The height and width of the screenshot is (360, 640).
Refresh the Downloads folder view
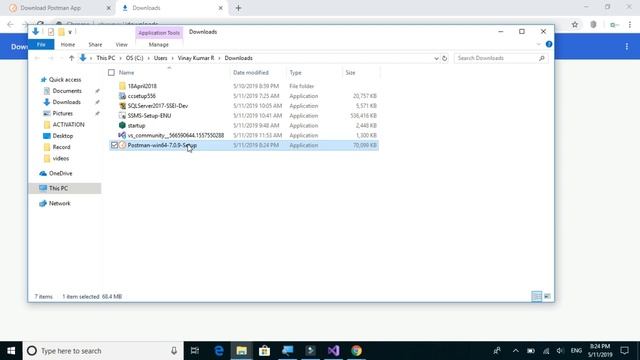click(x=444, y=58)
